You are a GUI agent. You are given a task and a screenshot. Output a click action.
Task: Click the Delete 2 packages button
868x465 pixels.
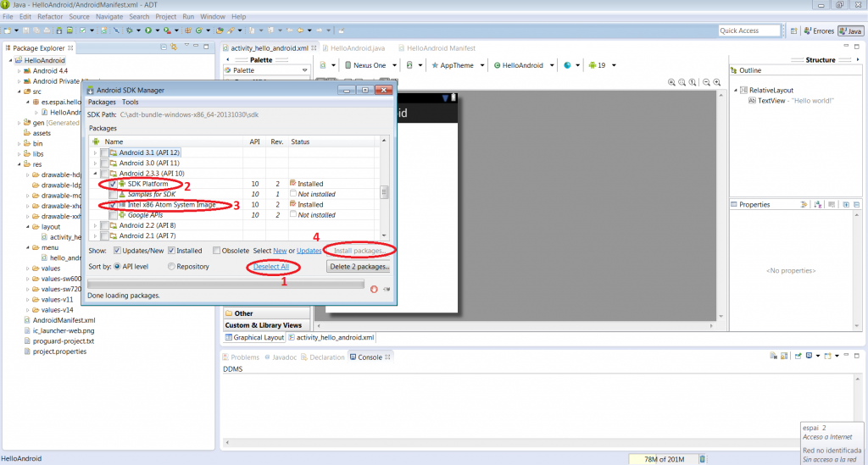coord(359,267)
